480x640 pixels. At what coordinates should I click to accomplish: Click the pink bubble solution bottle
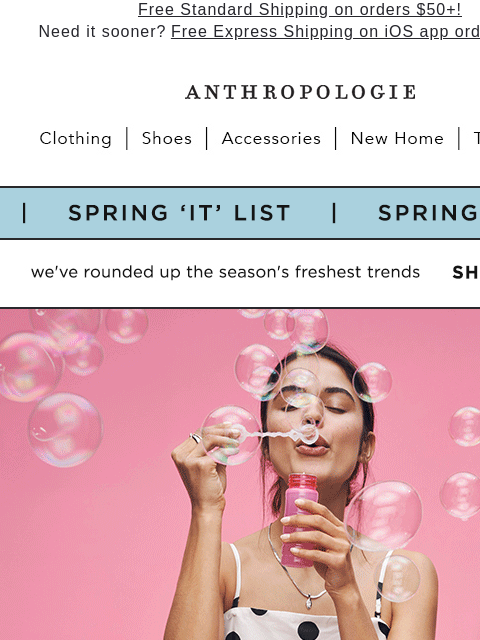point(300,520)
